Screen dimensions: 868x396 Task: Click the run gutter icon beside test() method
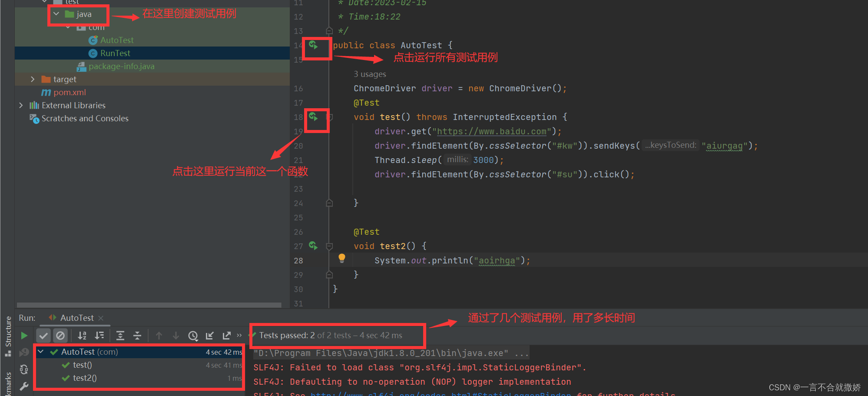click(x=313, y=116)
